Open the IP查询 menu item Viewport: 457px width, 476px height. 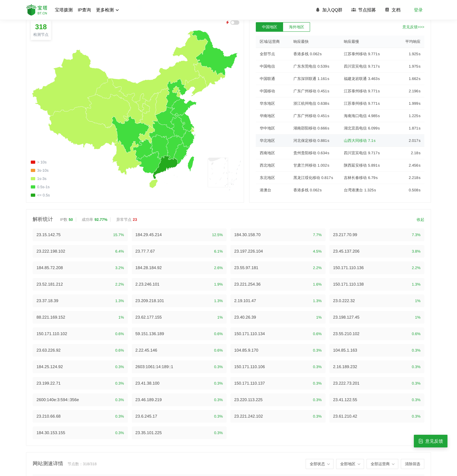[x=84, y=10]
